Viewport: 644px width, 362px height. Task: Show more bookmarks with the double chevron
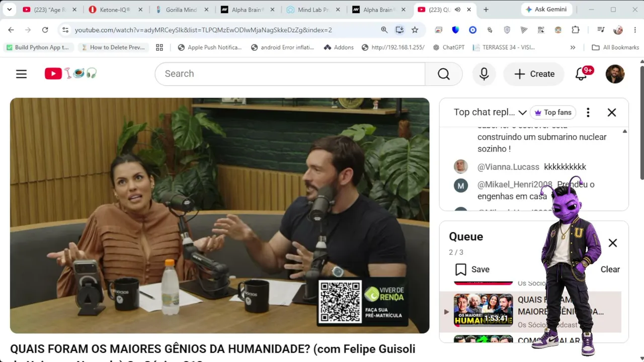573,47
